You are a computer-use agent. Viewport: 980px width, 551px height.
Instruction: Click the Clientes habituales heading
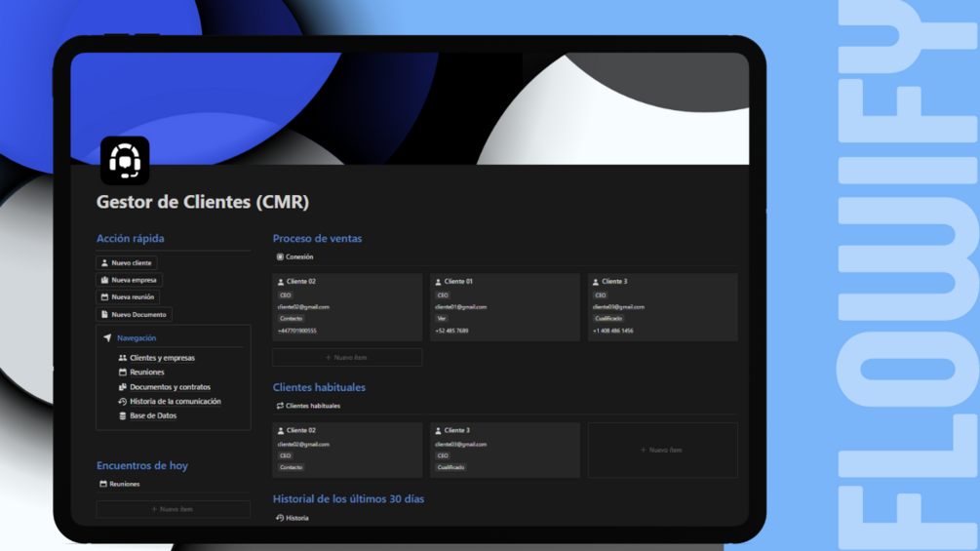tap(319, 387)
